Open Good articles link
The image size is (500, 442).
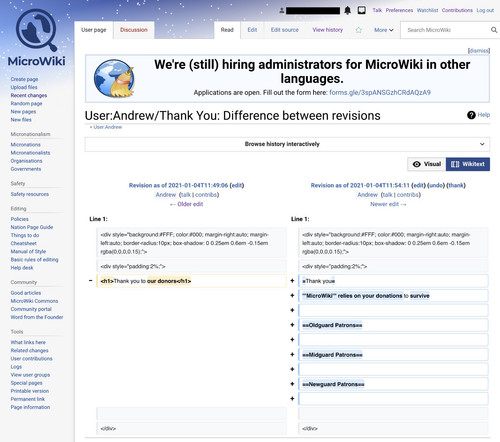26,293
